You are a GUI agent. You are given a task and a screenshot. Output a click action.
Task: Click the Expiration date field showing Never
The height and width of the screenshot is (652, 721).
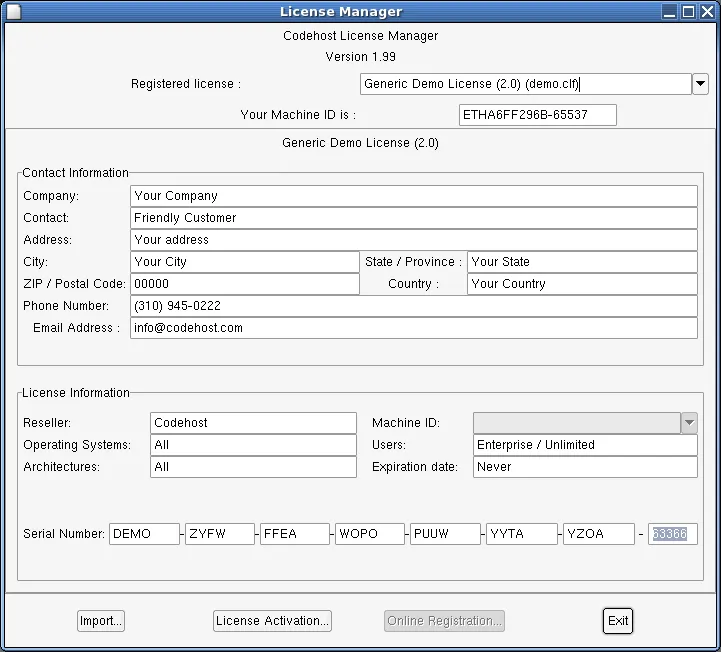point(585,467)
